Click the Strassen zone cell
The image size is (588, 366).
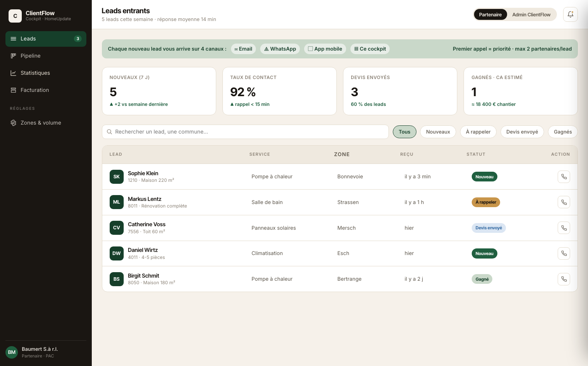pos(348,202)
